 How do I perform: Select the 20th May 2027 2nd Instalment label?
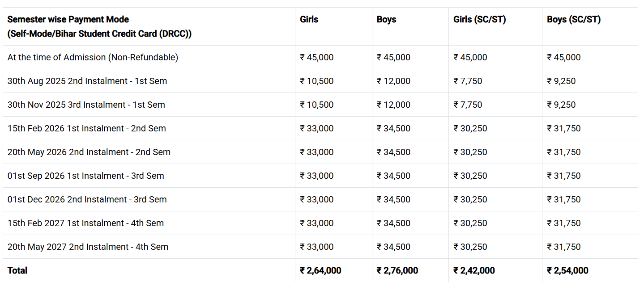(x=88, y=247)
